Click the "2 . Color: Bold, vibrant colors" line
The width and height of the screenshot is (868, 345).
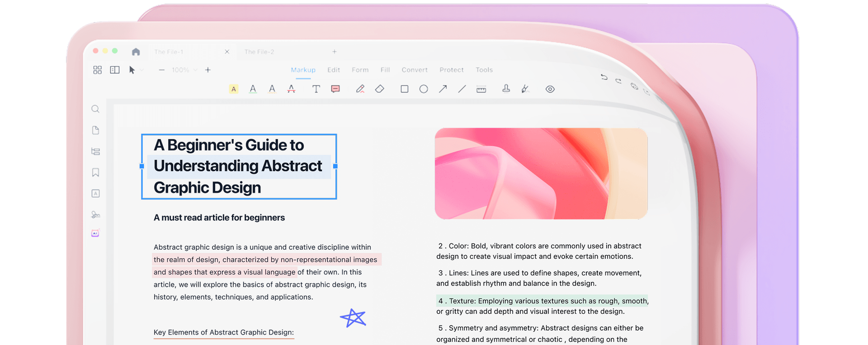point(540,246)
